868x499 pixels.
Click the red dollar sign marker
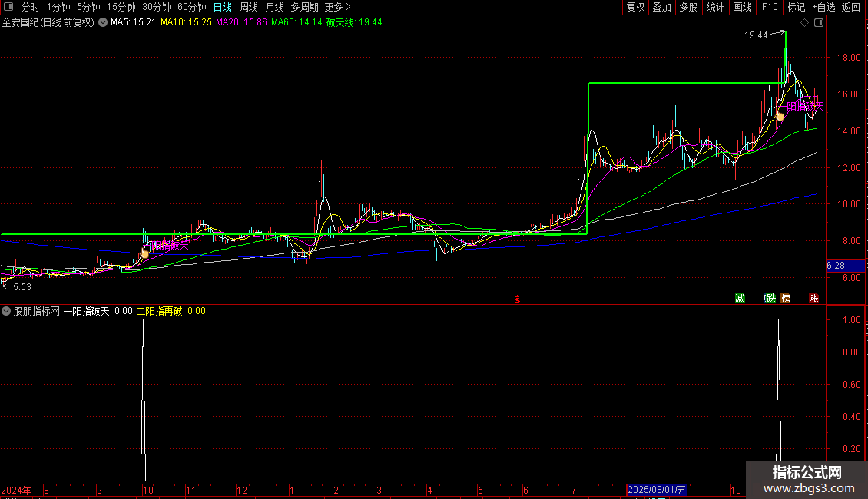click(x=518, y=299)
